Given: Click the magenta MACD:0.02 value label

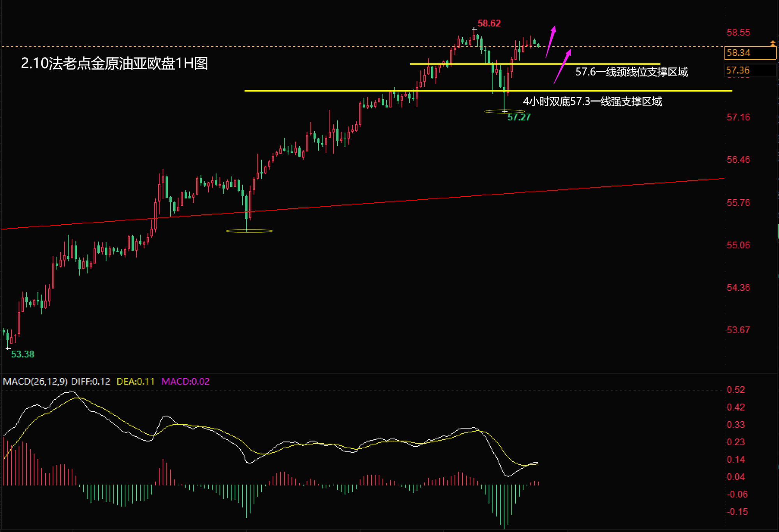Looking at the screenshot, I should pos(185,381).
